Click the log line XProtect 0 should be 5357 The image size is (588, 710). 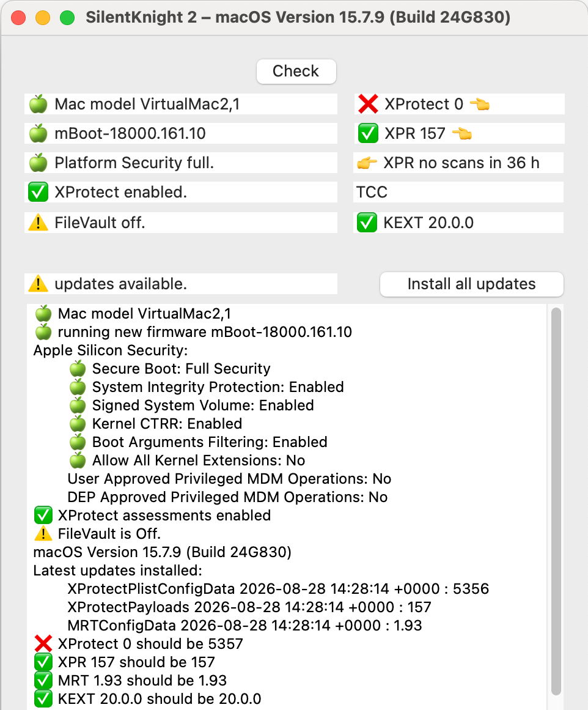point(139,643)
